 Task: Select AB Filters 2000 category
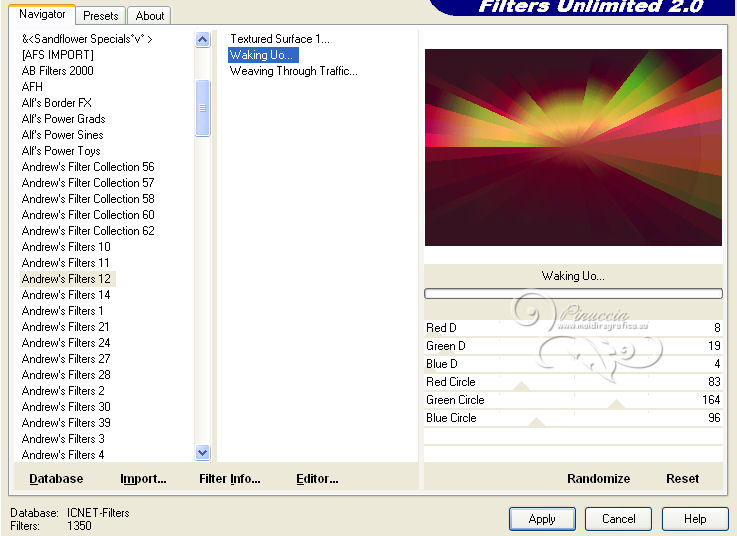click(x=57, y=71)
